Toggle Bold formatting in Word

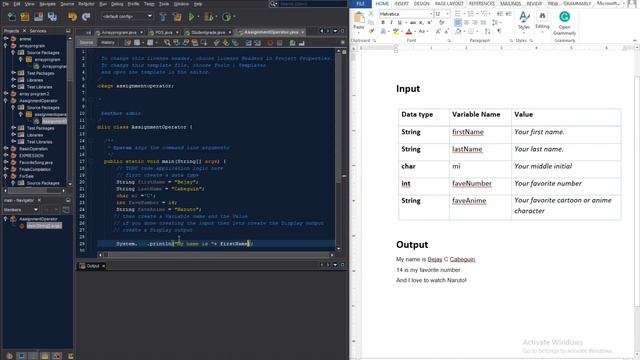tap(383, 23)
